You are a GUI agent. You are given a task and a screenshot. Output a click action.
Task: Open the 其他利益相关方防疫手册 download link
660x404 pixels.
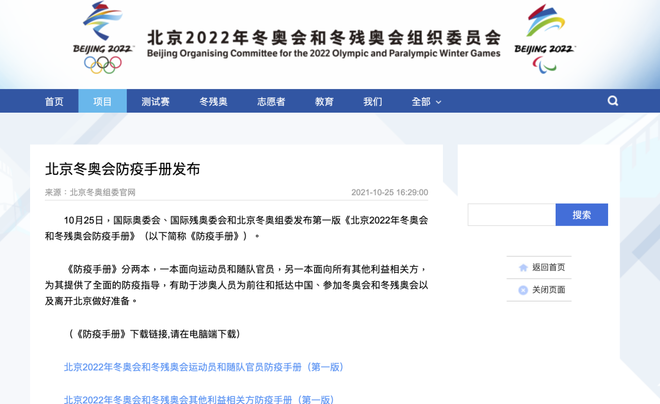[199, 399]
